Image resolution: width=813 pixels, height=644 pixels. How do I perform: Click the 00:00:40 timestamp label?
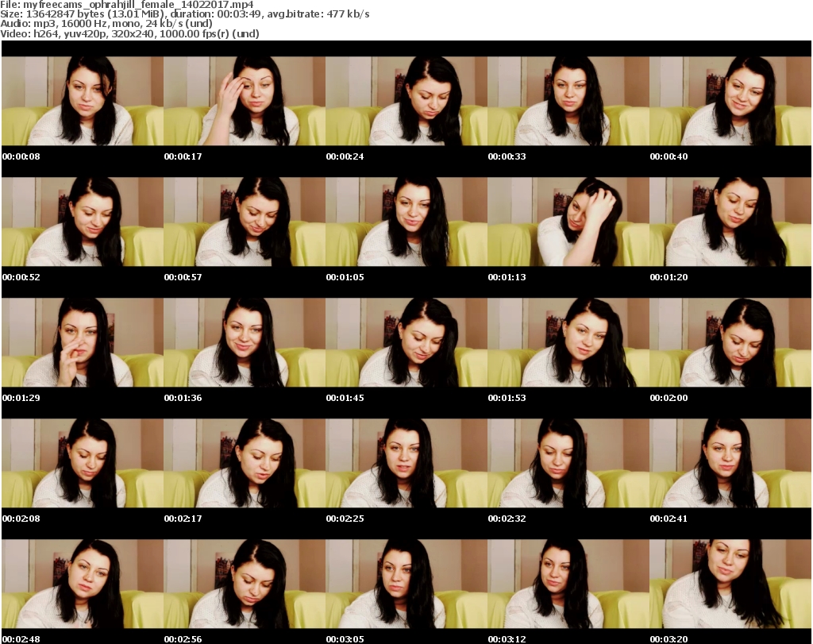pyautogui.click(x=669, y=156)
